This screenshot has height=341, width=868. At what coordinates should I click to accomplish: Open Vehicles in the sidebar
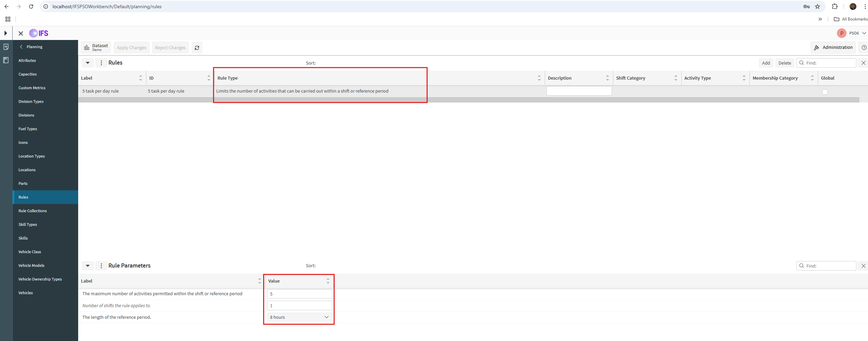pyautogui.click(x=45, y=293)
